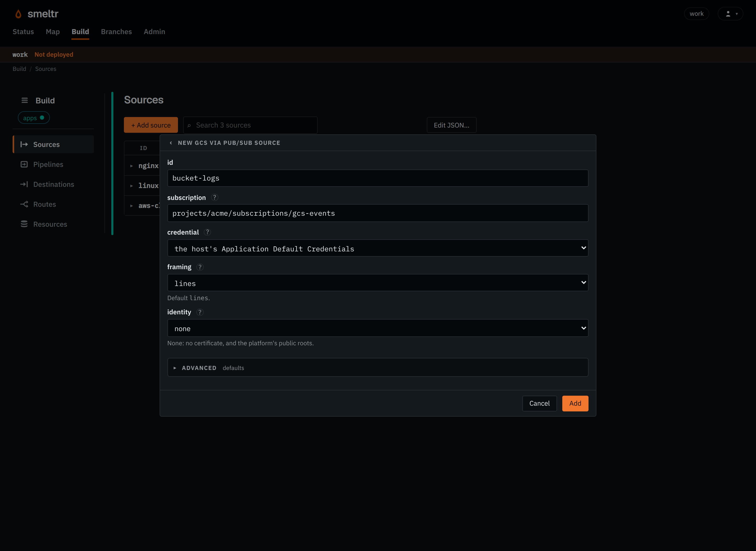Click the Sources breadcrumb text
This screenshot has width=756, height=551.
46,69
